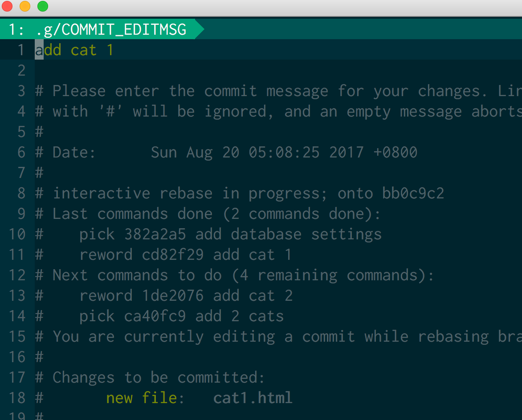
Task: Click the commit hash ca40fc9
Action: tap(155, 316)
